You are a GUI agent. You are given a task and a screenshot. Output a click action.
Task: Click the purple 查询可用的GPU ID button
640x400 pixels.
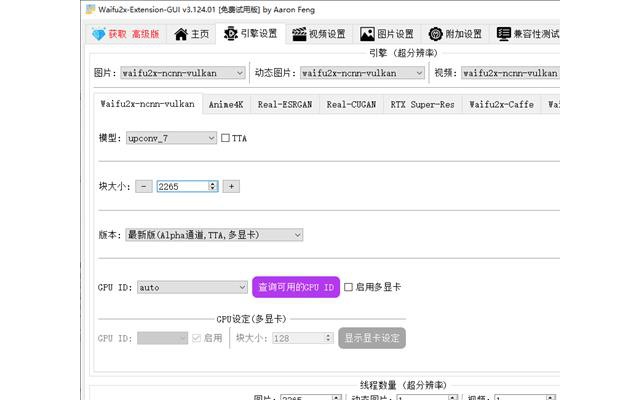click(296, 287)
